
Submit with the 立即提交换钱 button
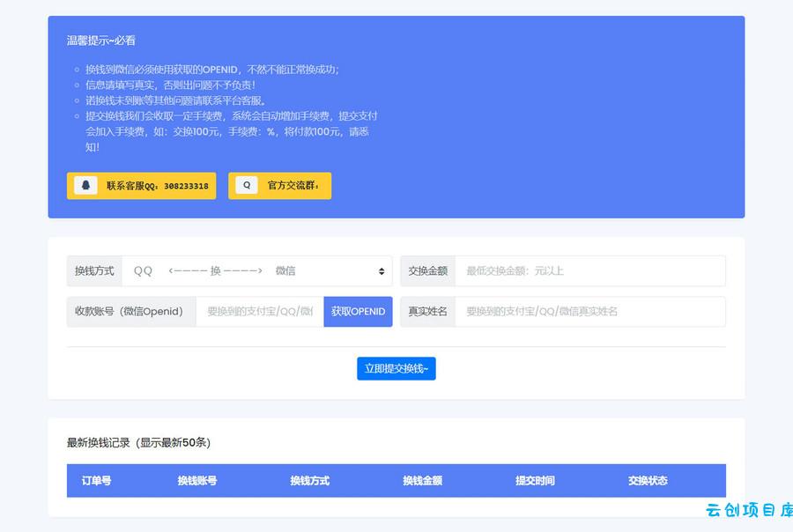[x=396, y=369]
